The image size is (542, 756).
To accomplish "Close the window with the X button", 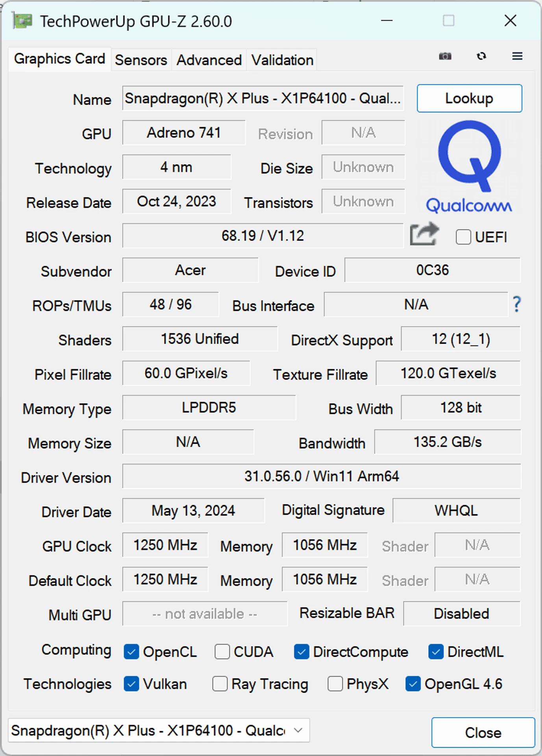I will pos(510,20).
